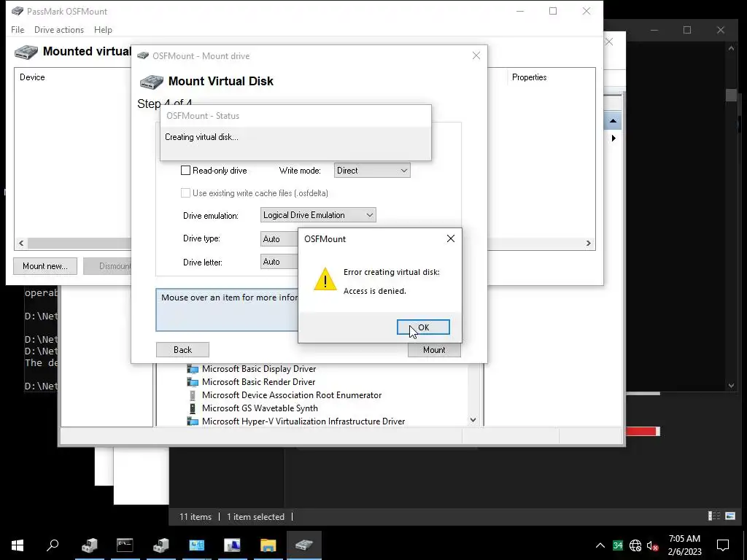Open the Drive letter Auto dropdown
The width and height of the screenshot is (747, 560).
(279, 262)
